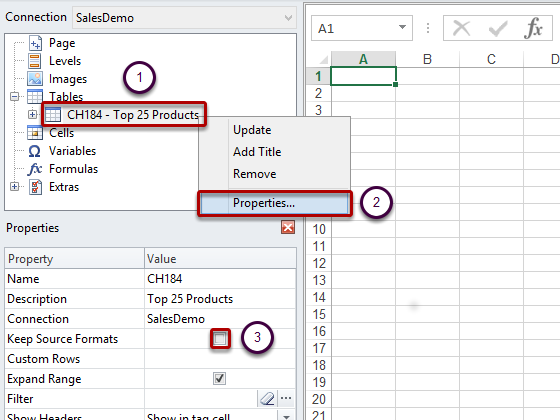Click the Filter eraser clear icon
This screenshot has width=560, height=420.
pos(267,398)
